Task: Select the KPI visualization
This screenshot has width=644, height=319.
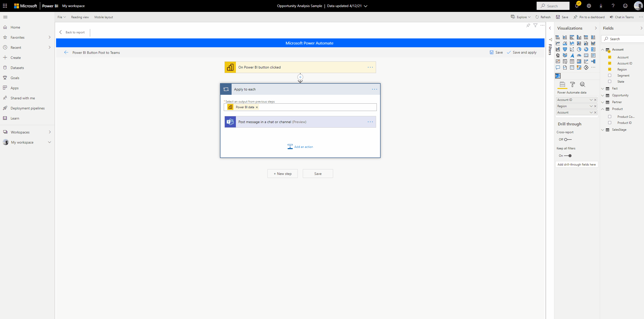Action: click(x=558, y=61)
